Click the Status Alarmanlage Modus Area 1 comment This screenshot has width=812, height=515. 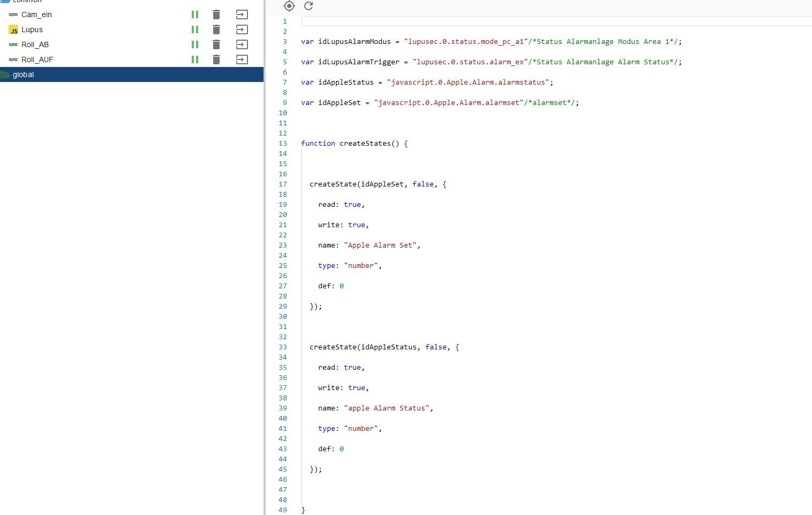[x=603, y=41]
